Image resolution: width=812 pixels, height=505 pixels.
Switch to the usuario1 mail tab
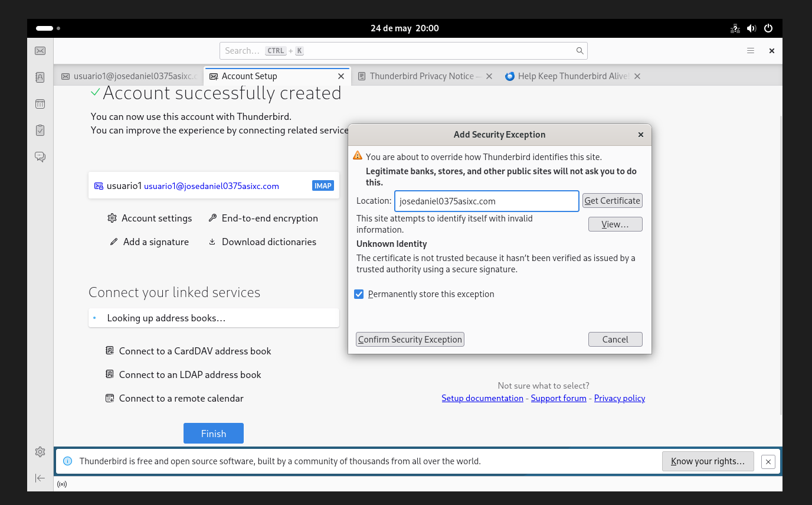129,76
